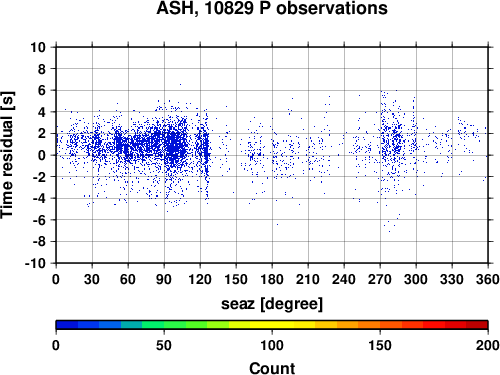Screen dimensions: 500x375
Task: Click the y-axis tick label -10
Action: tap(35, 263)
